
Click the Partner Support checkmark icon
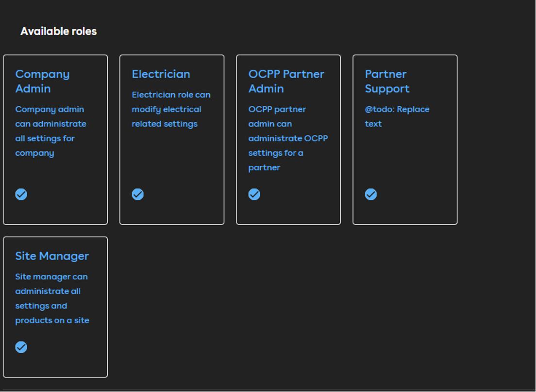tap(370, 194)
